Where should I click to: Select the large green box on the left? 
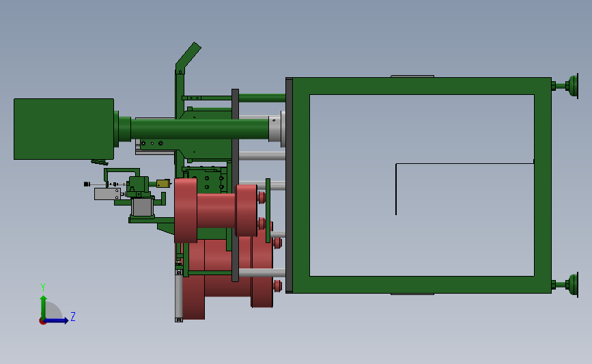pyautogui.click(x=64, y=129)
